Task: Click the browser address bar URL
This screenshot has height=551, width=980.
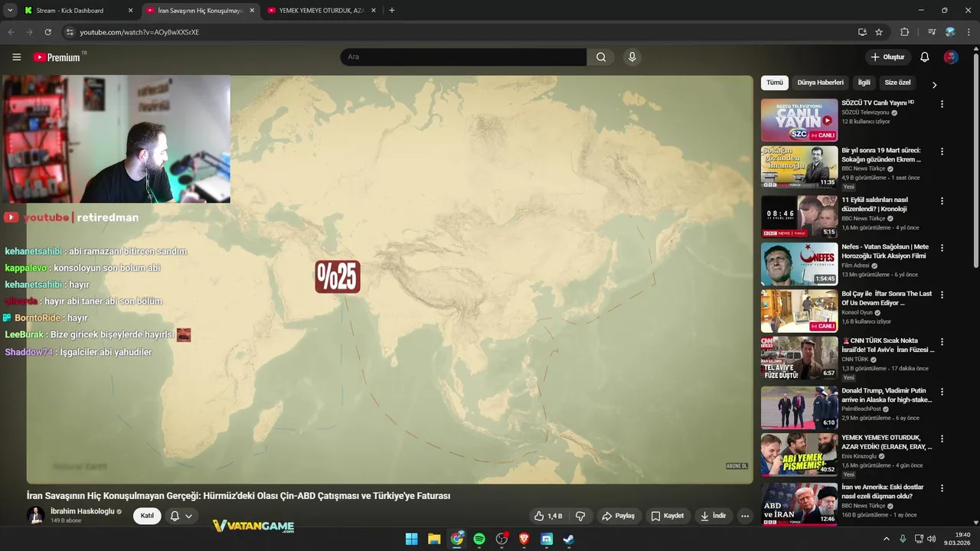Action: [139, 32]
